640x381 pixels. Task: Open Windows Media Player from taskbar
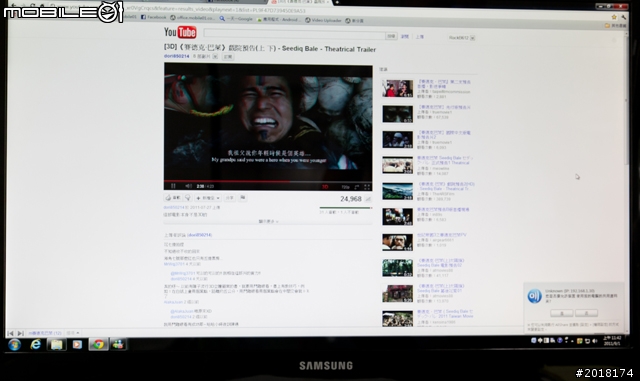pyautogui.click(x=77, y=345)
